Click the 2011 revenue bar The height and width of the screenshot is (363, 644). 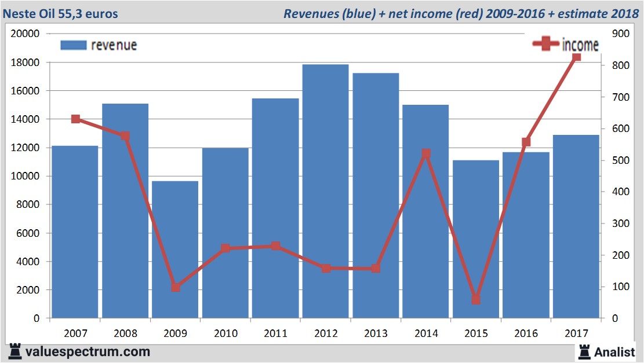tap(275, 208)
